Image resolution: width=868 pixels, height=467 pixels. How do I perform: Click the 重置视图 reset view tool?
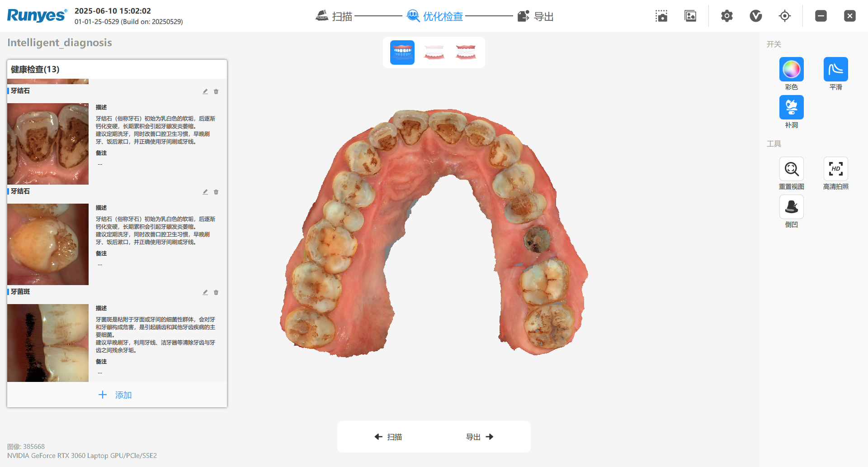click(791, 169)
